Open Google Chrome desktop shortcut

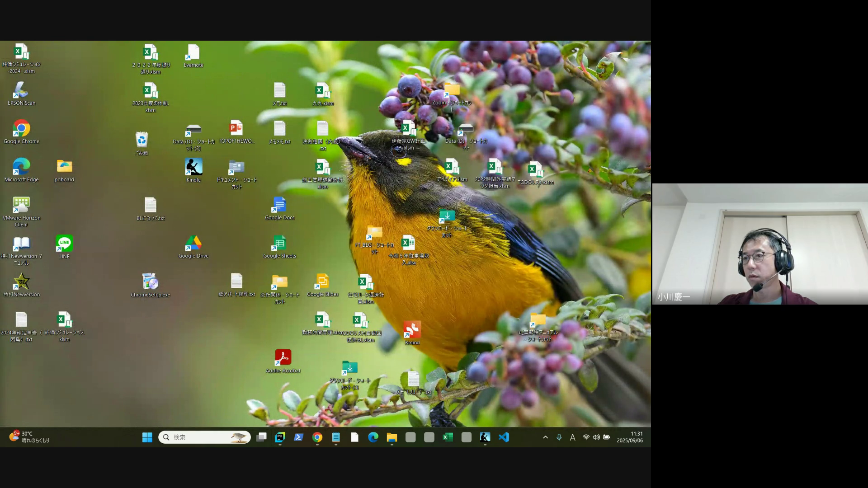(21, 129)
